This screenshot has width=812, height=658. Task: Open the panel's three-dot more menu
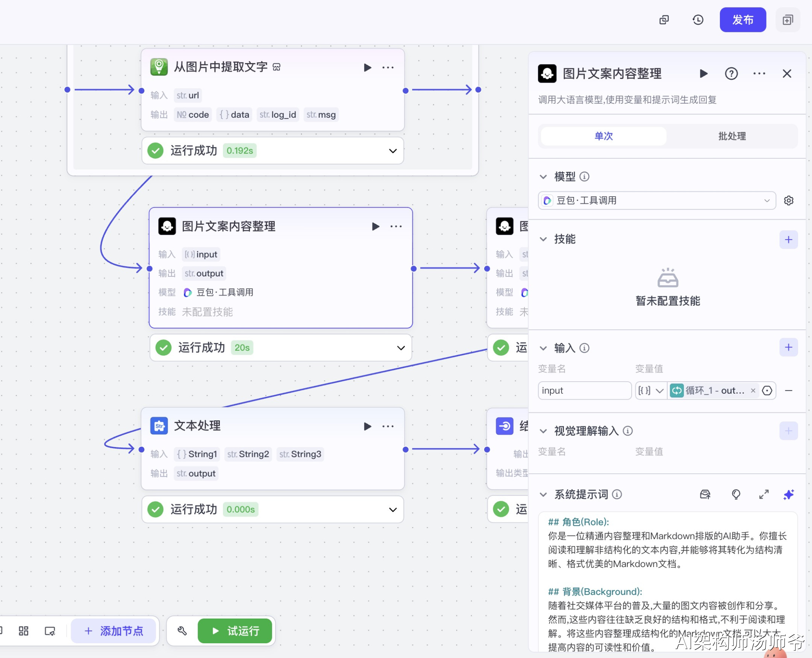click(759, 74)
